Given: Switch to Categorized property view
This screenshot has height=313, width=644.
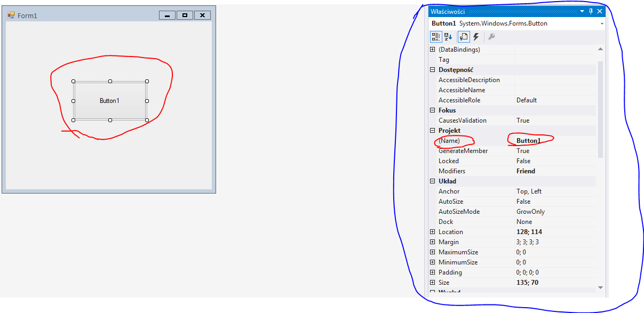Looking at the screenshot, I should pos(436,37).
